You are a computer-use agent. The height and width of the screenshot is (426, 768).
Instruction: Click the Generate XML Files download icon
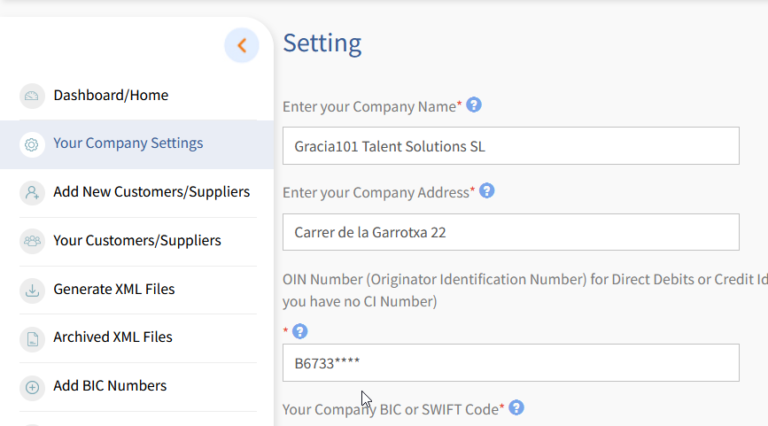[x=32, y=290]
